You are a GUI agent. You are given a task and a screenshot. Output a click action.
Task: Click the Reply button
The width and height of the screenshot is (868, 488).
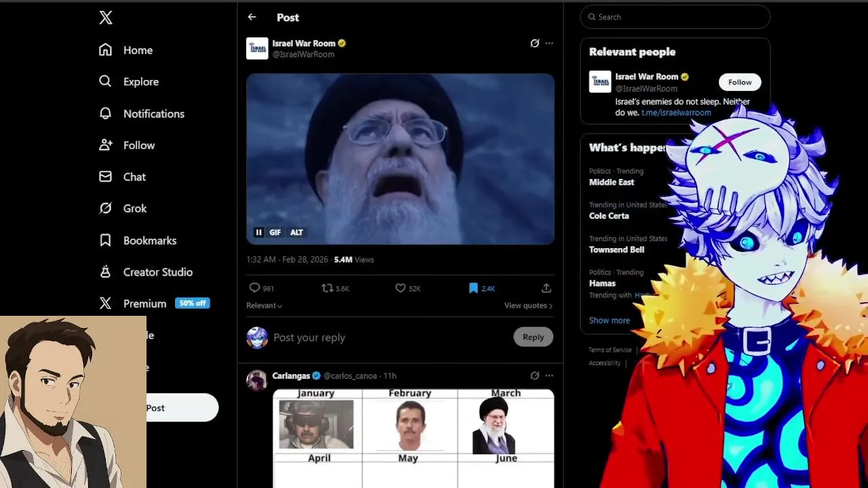[x=533, y=337]
